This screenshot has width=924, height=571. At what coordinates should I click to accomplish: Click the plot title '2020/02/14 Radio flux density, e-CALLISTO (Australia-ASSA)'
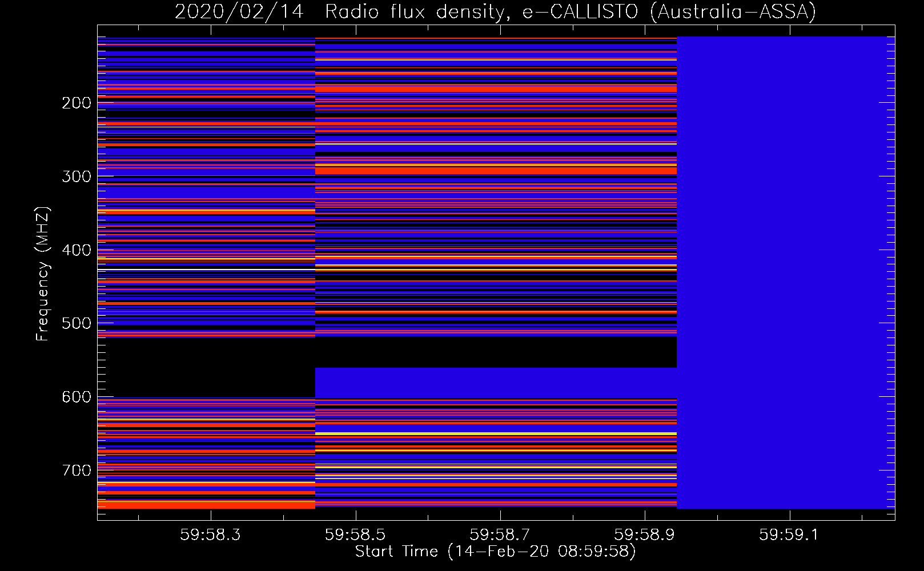[x=495, y=11]
